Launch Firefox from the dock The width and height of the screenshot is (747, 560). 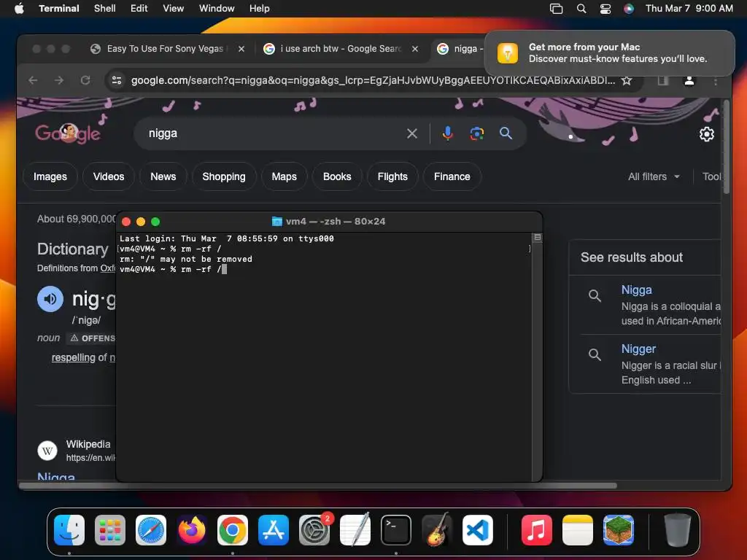click(x=192, y=530)
